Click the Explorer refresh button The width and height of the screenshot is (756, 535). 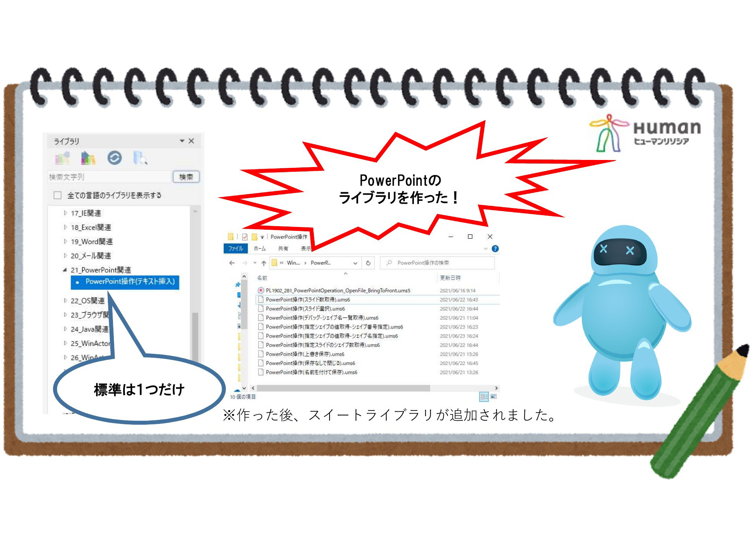(368, 263)
